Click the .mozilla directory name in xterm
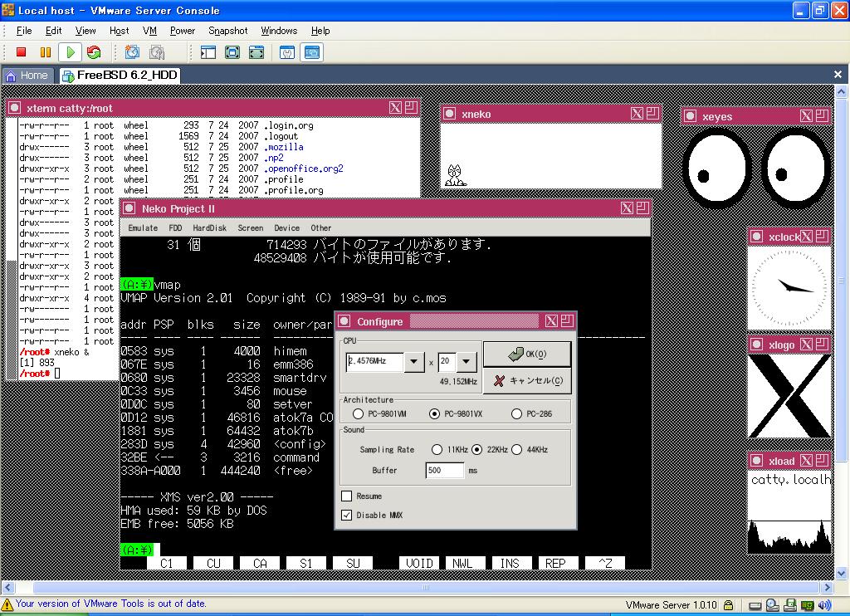850x616 pixels. pyautogui.click(x=284, y=147)
